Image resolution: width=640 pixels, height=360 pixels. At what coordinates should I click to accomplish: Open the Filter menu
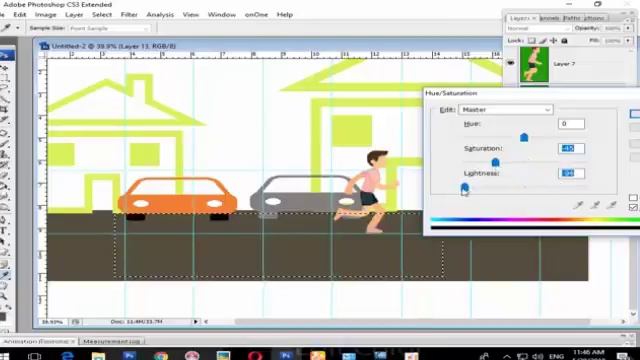pyautogui.click(x=129, y=15)
